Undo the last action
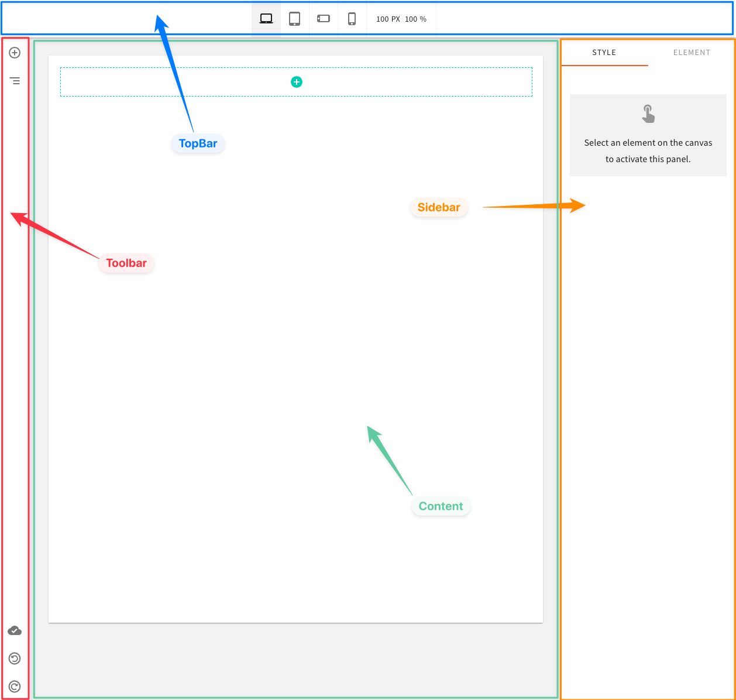 click(x=15, y=658)
